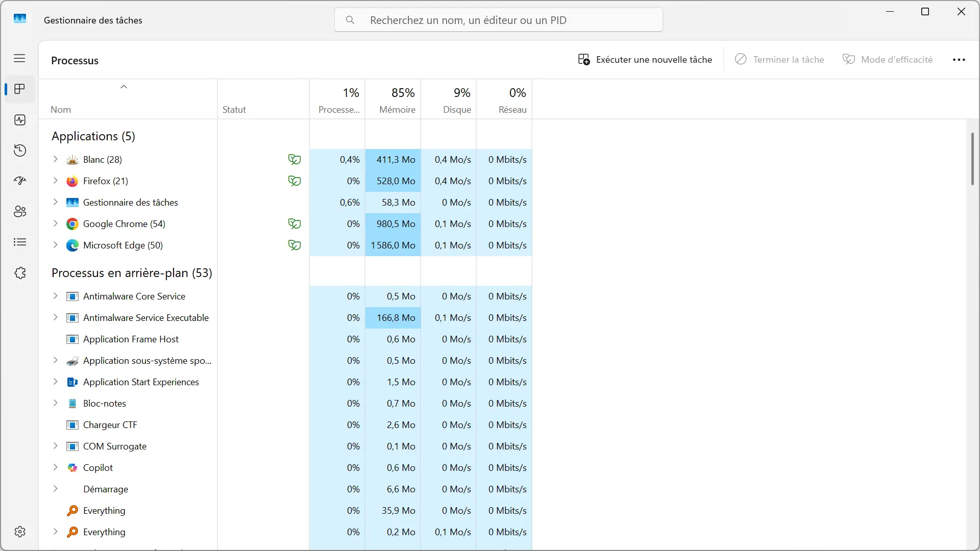
Task: Click Mode d'efficacité button
Action: click(888, 60)
